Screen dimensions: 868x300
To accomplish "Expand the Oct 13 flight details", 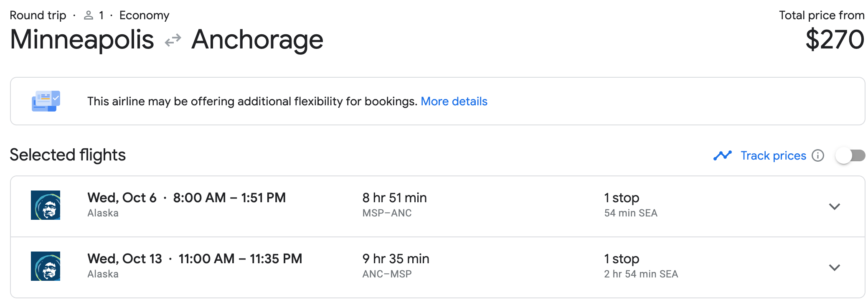I will [x=834, y=267].
